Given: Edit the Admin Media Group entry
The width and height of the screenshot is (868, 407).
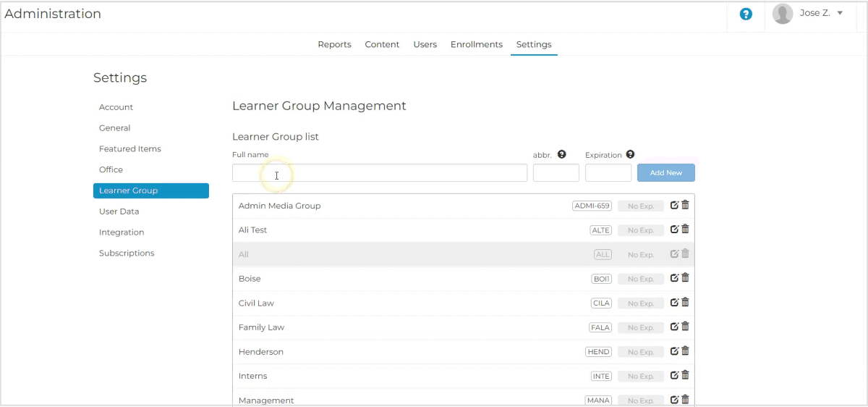Looking at the screenshot, I should click(674, 205).
